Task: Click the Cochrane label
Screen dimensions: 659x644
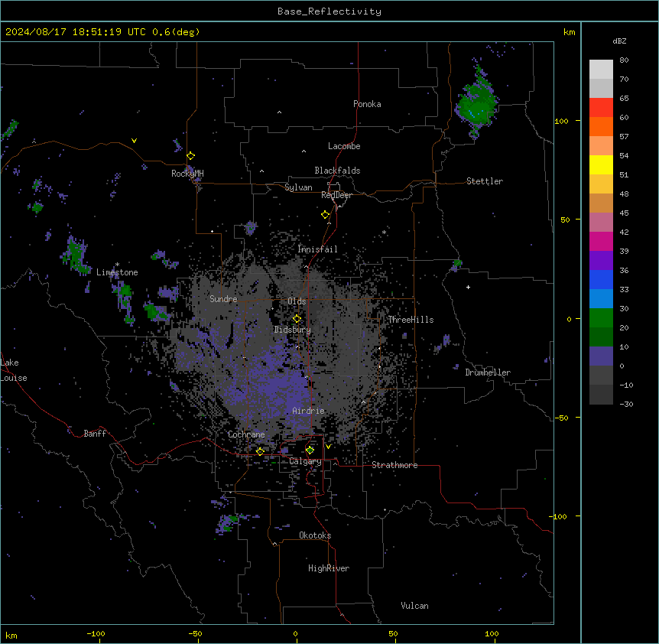Action: (246, 434)
